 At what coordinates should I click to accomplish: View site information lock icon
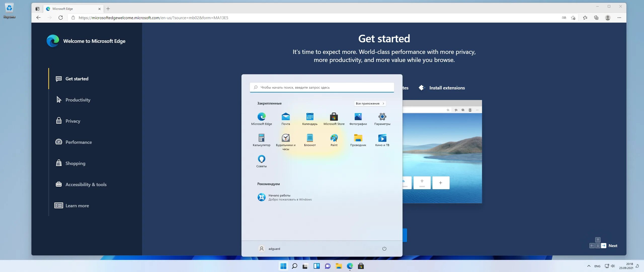[73, 18]
